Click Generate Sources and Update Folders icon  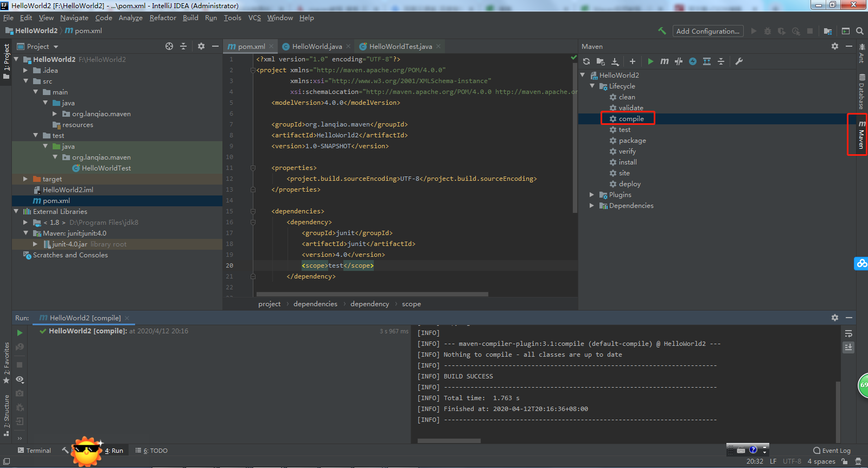[x=601, y=61]
